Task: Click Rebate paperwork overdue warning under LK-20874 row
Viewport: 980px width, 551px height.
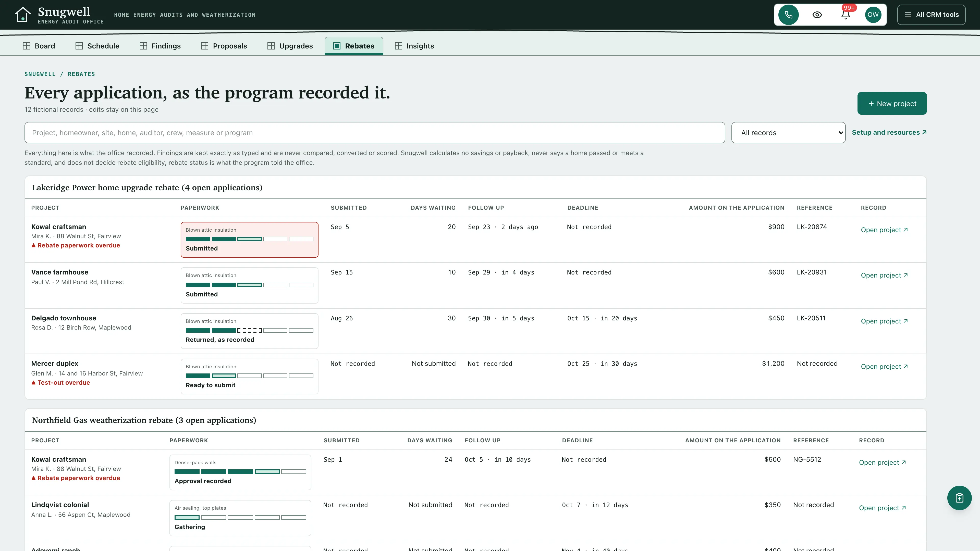Action: [x=76, y=246]
